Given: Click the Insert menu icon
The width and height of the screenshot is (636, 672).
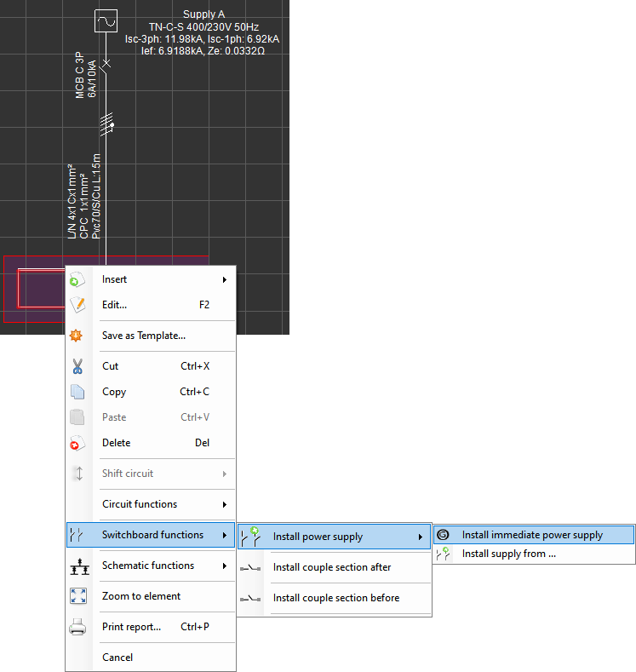Looking at the screenshot, I should 77,279.
